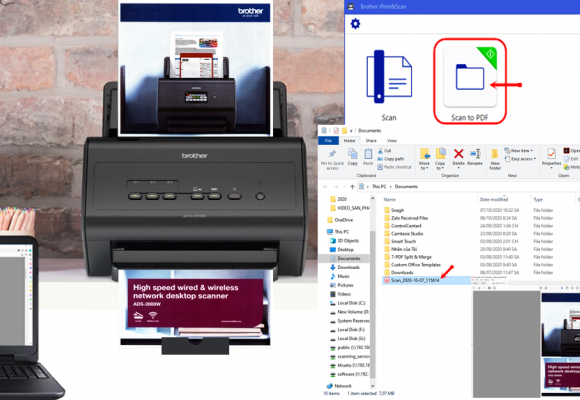Open the Move to dropdown
This screenshot has height=400, width=580.
point(424,159)
